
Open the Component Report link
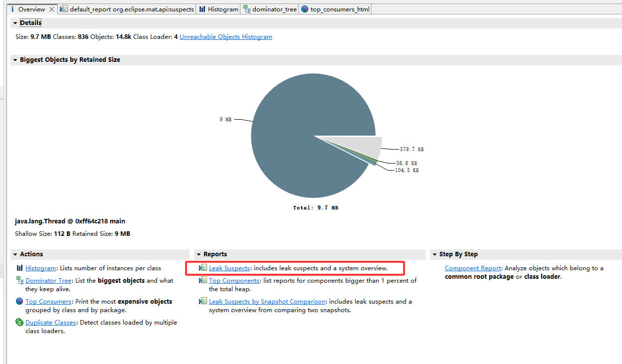(473, 268)
